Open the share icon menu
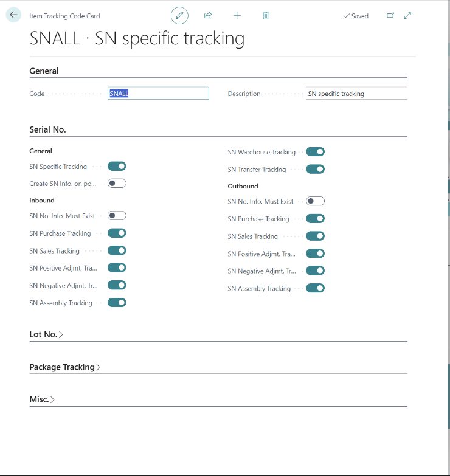Viewport: 450px width, 476px height. coord(208,16)
